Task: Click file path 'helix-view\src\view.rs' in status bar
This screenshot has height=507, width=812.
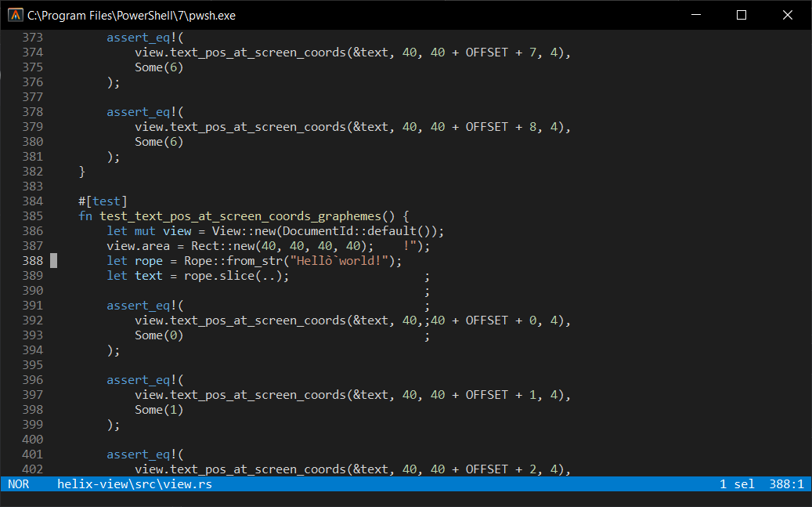Action: pyautogui.click(x=135, y=484)
